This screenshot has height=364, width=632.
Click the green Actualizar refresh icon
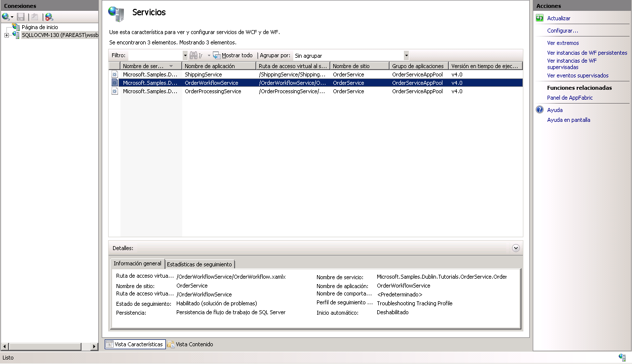click(x=540, y=18)
